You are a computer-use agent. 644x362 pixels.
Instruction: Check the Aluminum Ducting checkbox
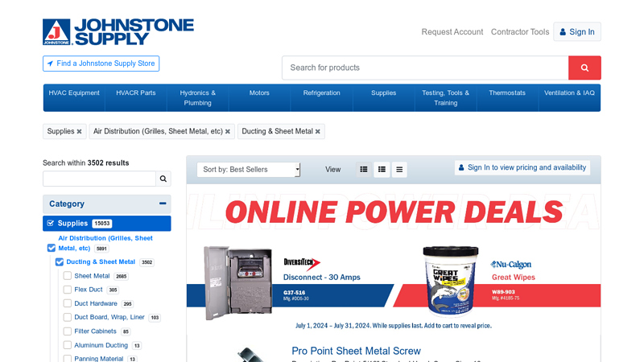(x=68, y=345)
